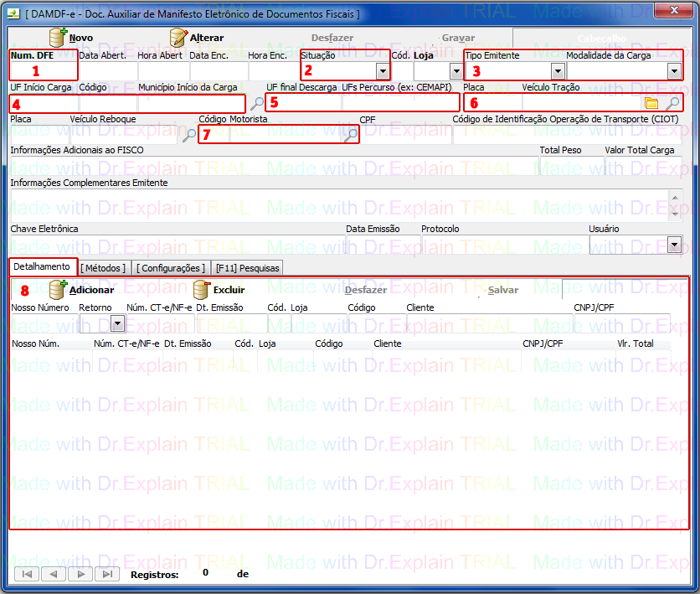
Task: Click the Veículo Reboque search magnifier
Action: [189, 136]
